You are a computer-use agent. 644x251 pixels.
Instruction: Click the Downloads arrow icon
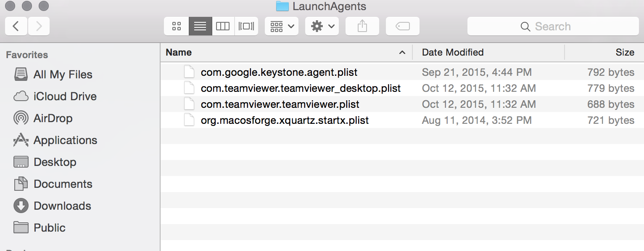[x=21, y=206]
